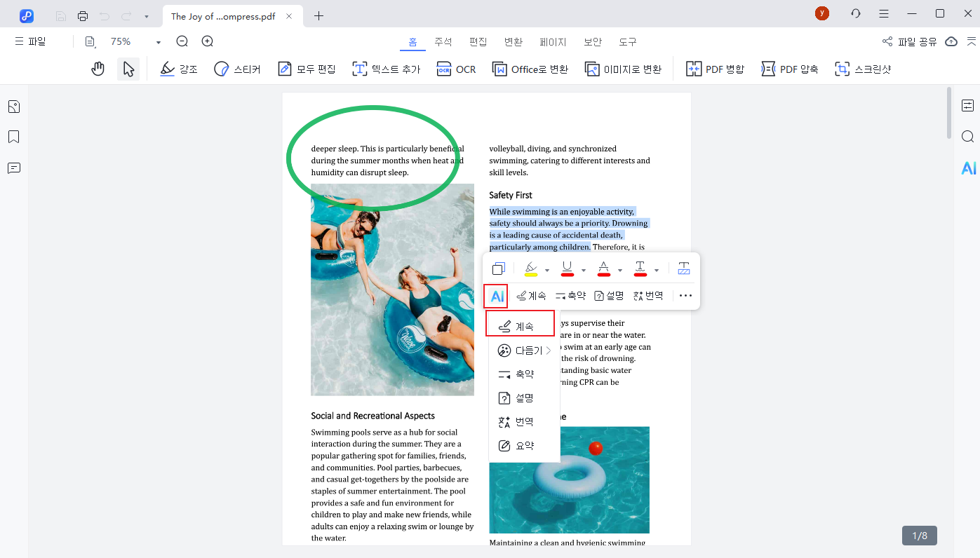Select 요약 from the AI menu

[x=524, y=446]
